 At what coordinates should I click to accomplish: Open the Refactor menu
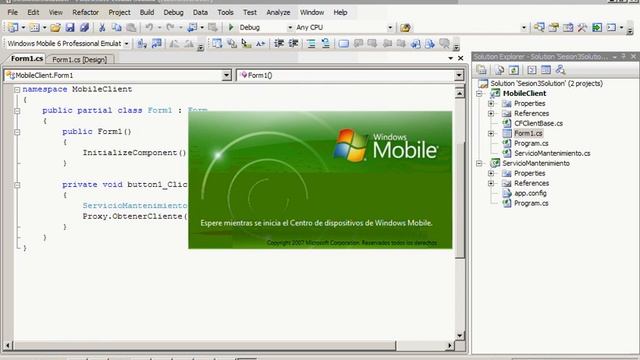[x=85, y=12]
